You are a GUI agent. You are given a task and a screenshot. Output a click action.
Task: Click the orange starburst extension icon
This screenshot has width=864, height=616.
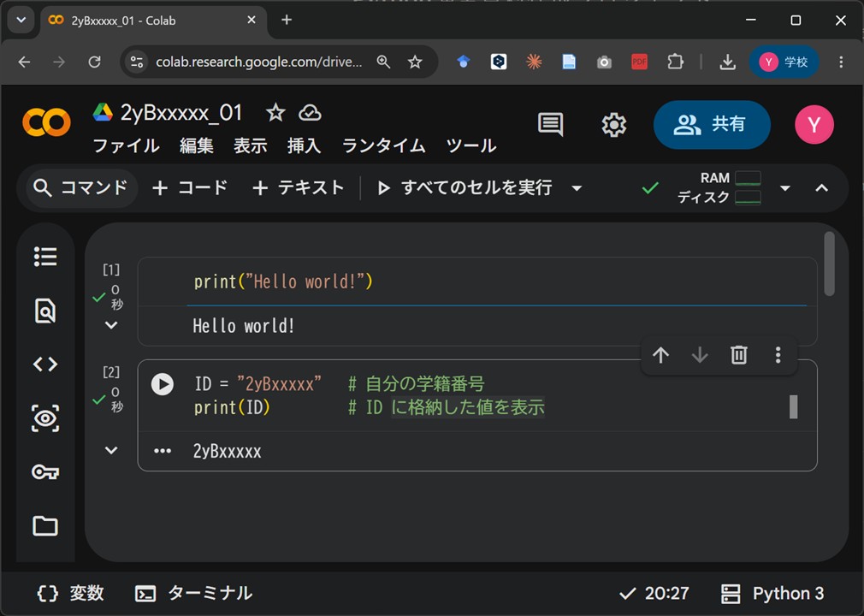(x=534, y=62)
